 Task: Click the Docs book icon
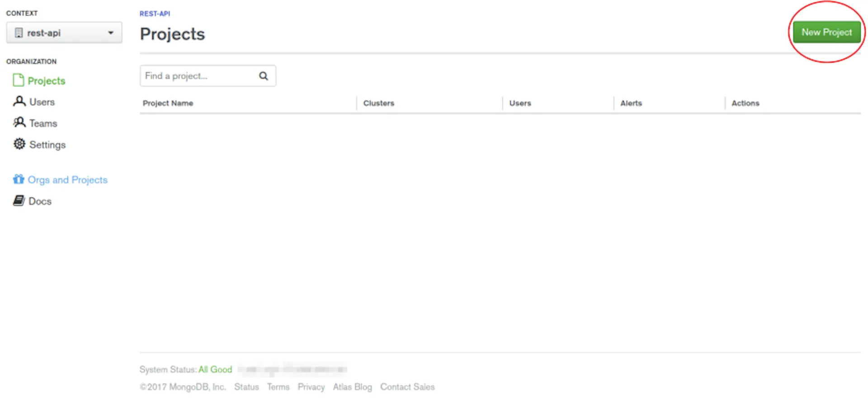(x=19, y=201)
